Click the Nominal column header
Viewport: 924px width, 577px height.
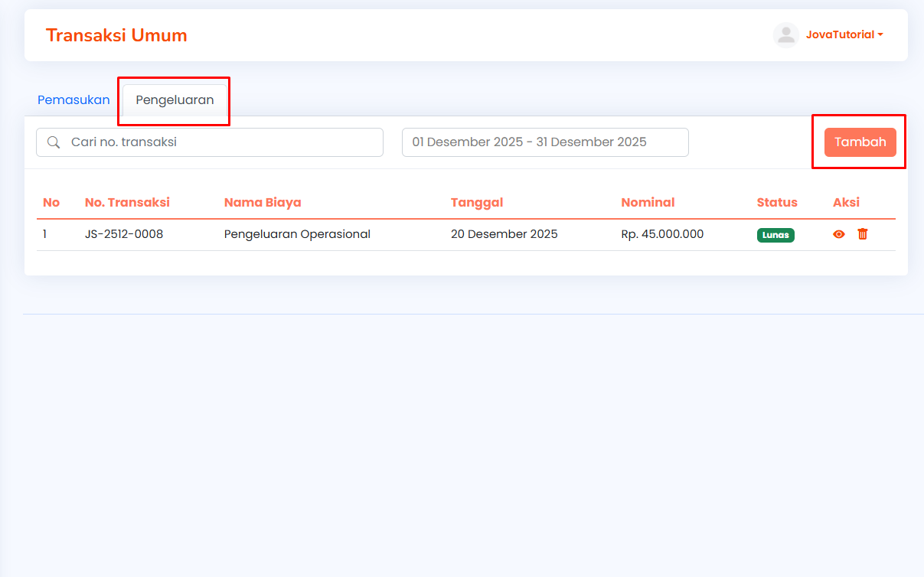(x=648, y=203)
